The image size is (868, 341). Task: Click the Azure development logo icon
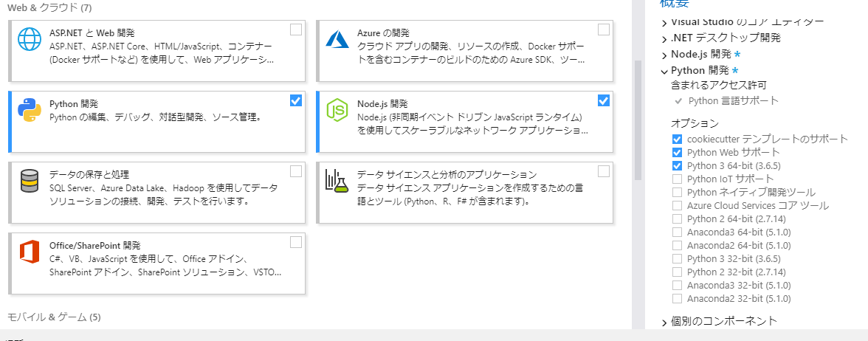337,39
